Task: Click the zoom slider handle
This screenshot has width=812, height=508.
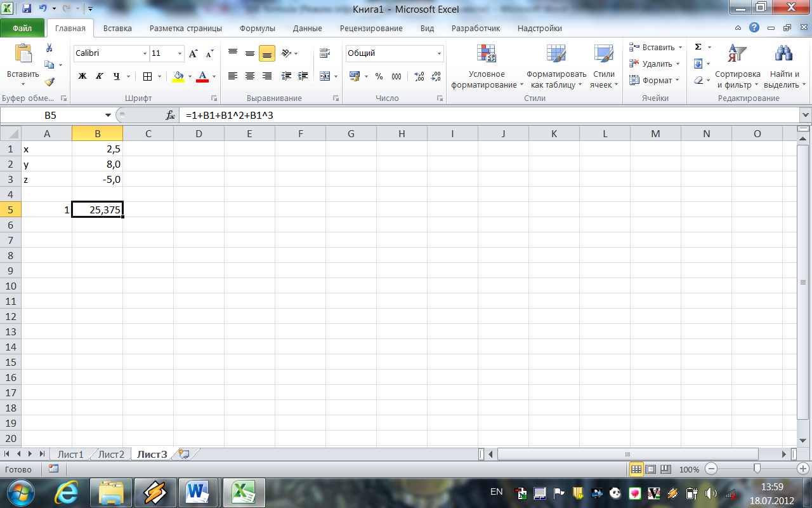Action: coord(757,469)
